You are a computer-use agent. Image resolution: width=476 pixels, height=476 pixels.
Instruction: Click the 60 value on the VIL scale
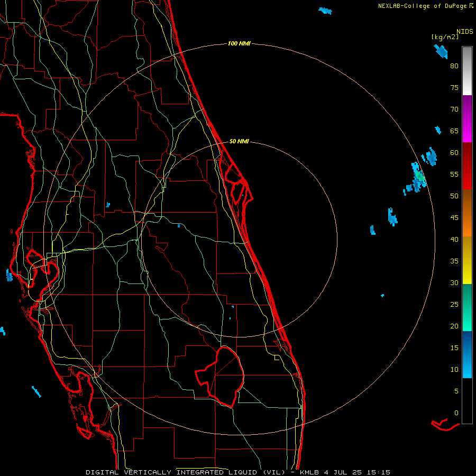click(454, 153)
